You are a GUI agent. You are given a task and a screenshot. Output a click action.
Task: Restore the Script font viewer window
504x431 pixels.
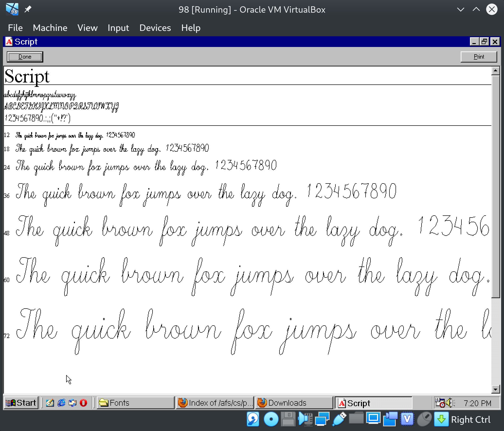(x=484, y=42)
